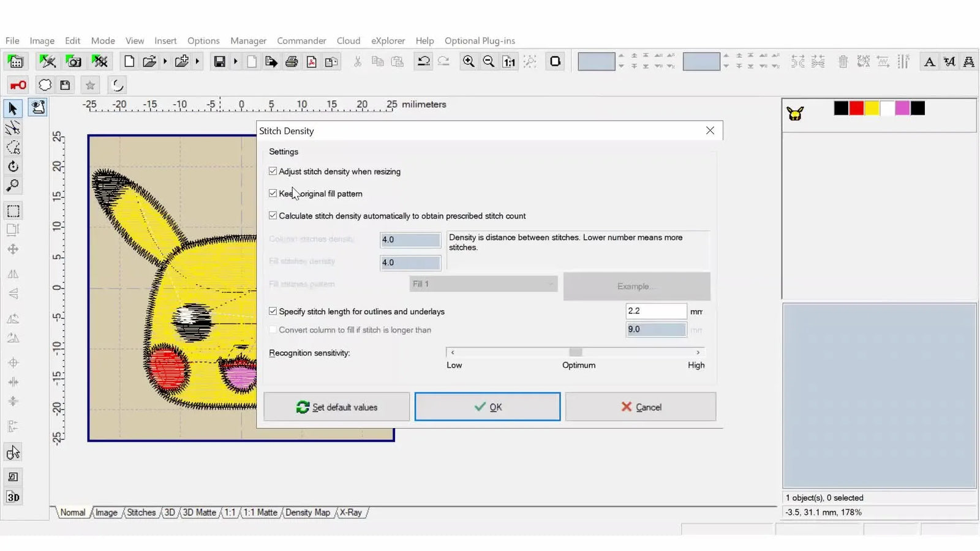Image resolution: width=980 pixels, height=551 pixels.
Task: Click the Pikachu design thumbnail
Action: click(x=795, y=113)
